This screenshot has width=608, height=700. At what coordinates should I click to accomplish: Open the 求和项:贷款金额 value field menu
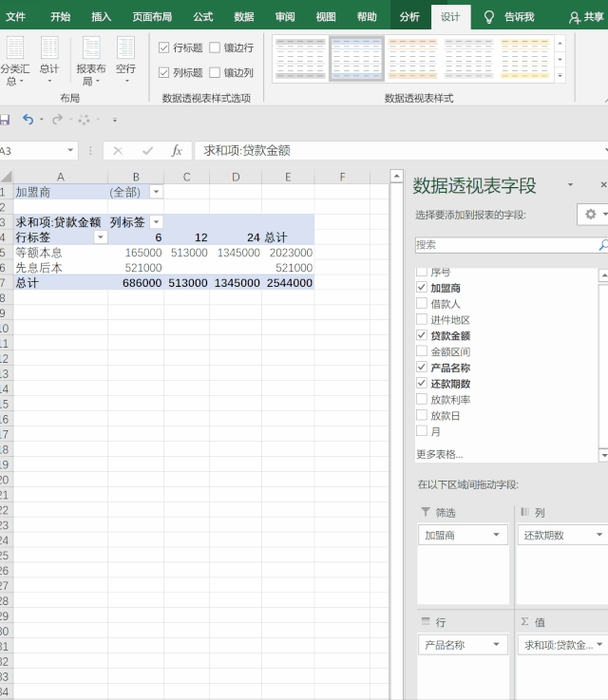(x=599, y=644)
